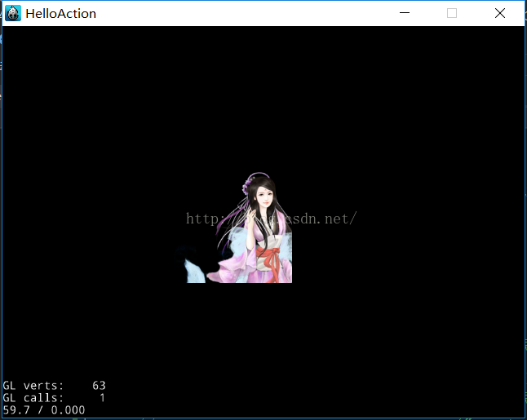Click the HelloAction window title text

(x=61, y=14)
